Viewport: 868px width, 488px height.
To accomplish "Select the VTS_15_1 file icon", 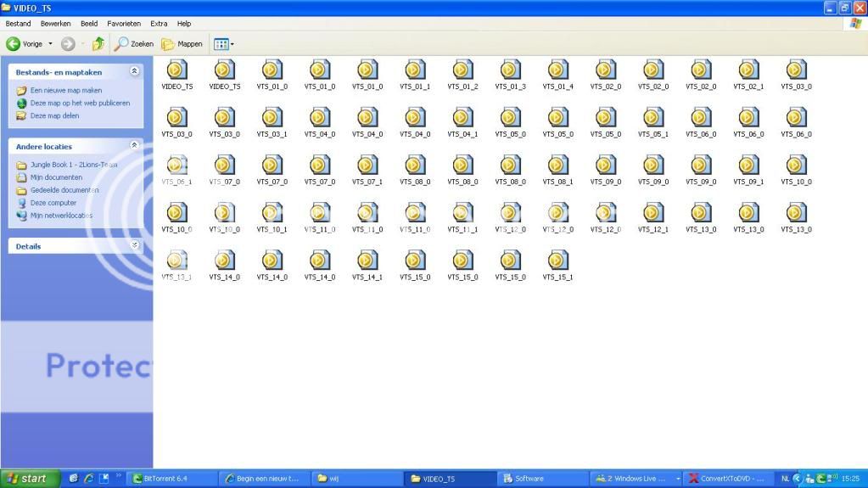I will pyautogui.click(x=557, y=260).
